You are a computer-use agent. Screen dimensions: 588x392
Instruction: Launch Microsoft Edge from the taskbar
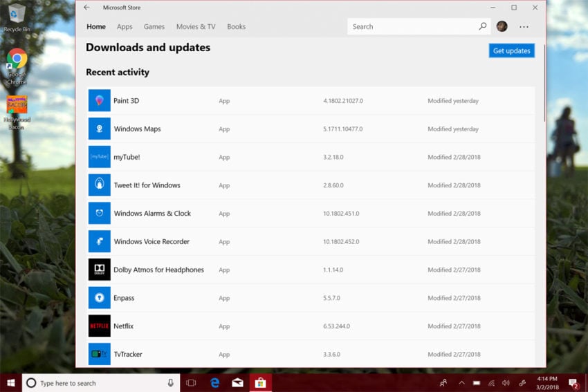[x=215, y=382]
